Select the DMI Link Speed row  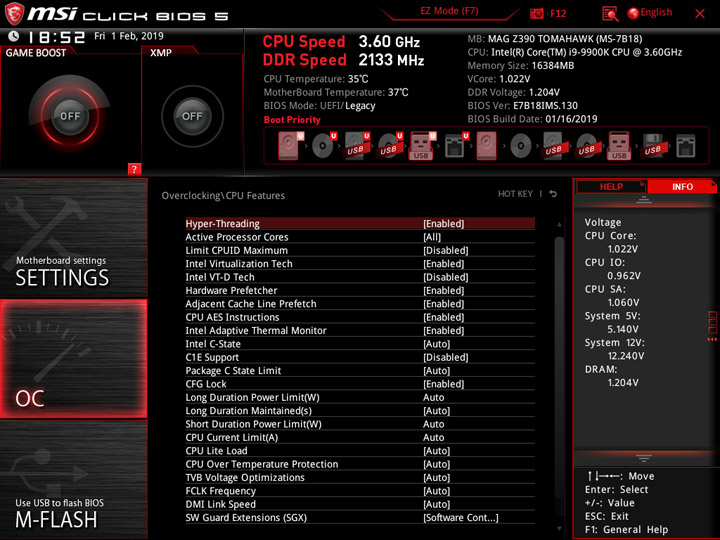pyautogui.click(x=360, y=504)
